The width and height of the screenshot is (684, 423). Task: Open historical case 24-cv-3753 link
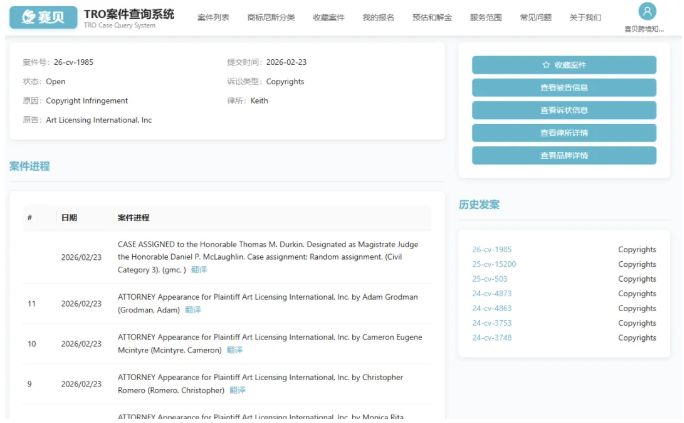click(x=492, y=323)
